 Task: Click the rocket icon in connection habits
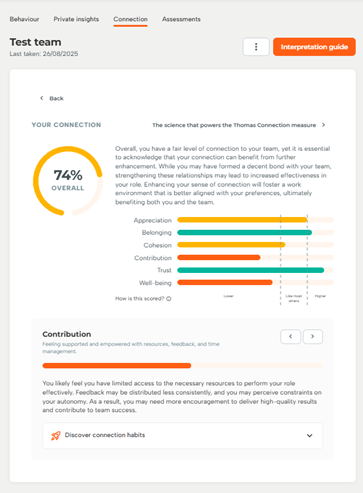pos(56,435)
